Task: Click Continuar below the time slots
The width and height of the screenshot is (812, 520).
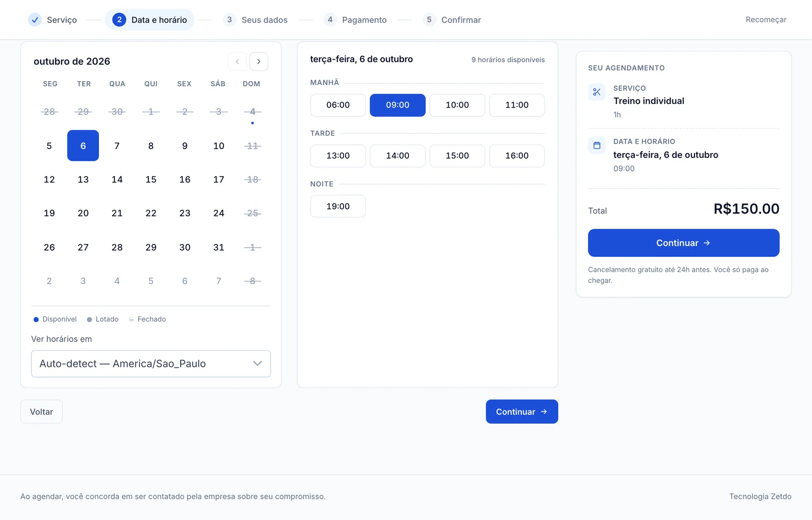Action: [522, 411]
